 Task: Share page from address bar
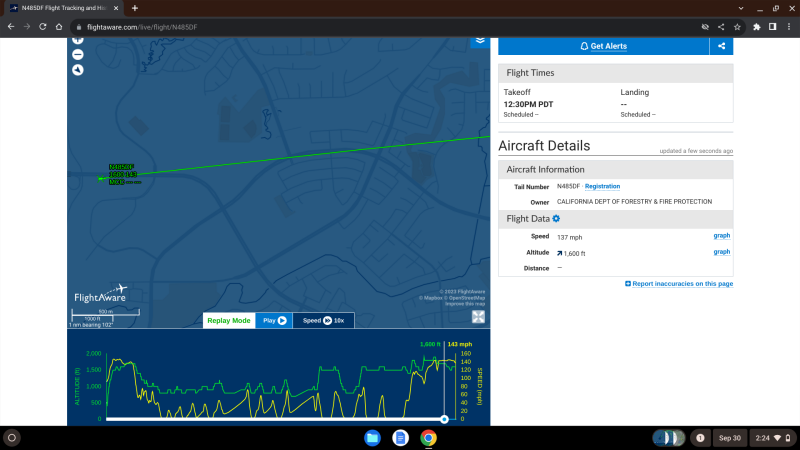pyautogui.click(x=721, y=27)
